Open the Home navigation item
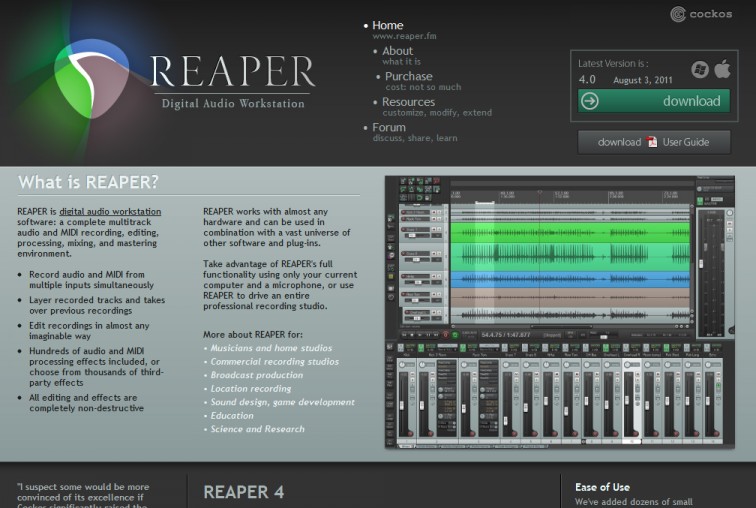The width and height of the screenshot is (756, 508). pyautogui.click(x=387, y=25)
